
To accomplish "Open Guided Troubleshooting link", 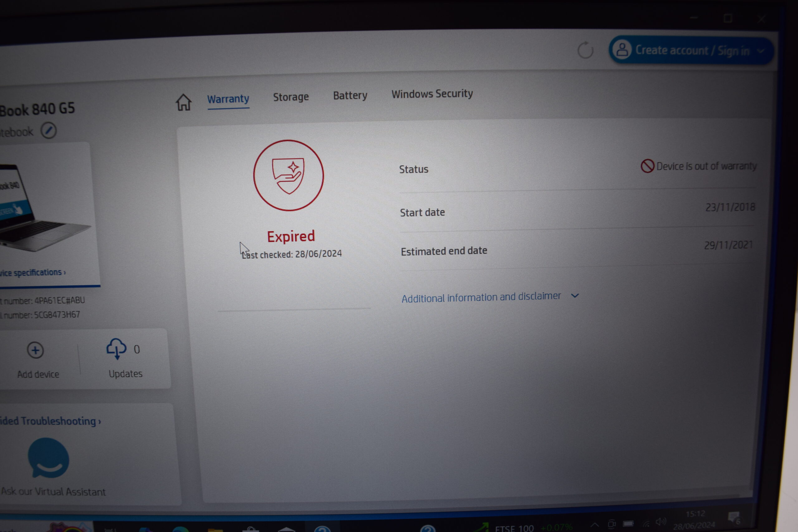I will 50,421.
